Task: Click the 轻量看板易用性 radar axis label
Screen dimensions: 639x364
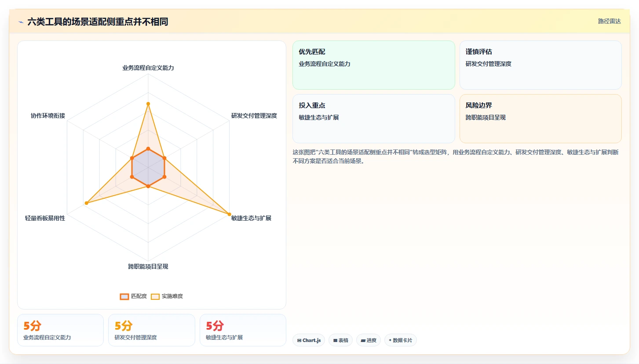Action: pyautogui.click(x=45, y=218)
